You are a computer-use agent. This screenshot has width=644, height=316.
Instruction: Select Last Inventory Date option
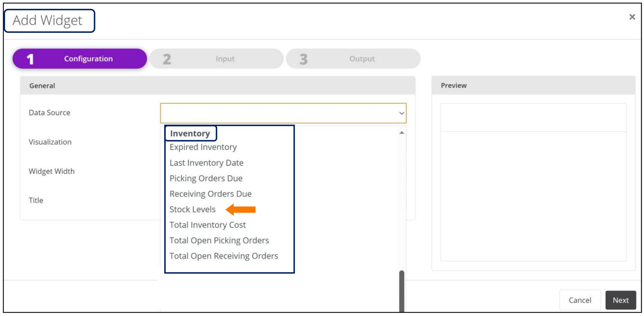207,163
